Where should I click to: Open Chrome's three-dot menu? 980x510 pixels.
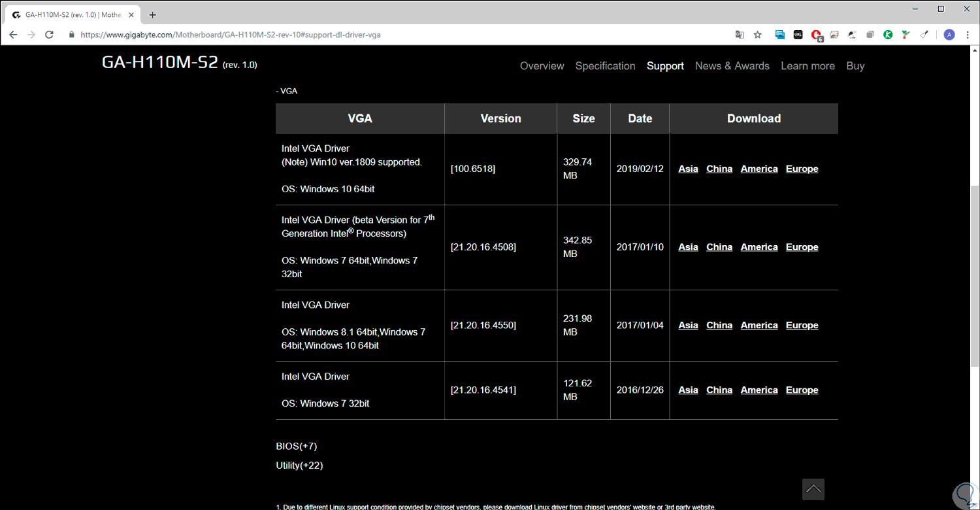(968, 35)
